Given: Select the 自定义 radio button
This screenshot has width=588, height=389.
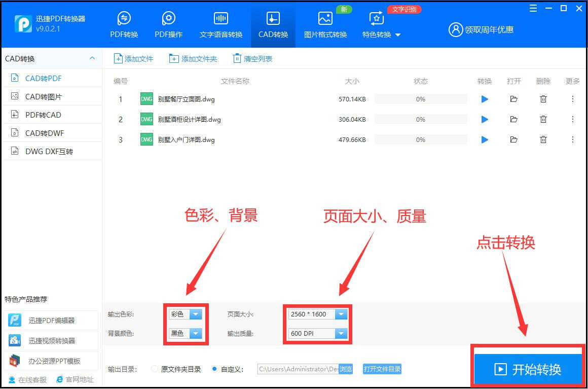Looking at the screenshot, I should 214,369.
